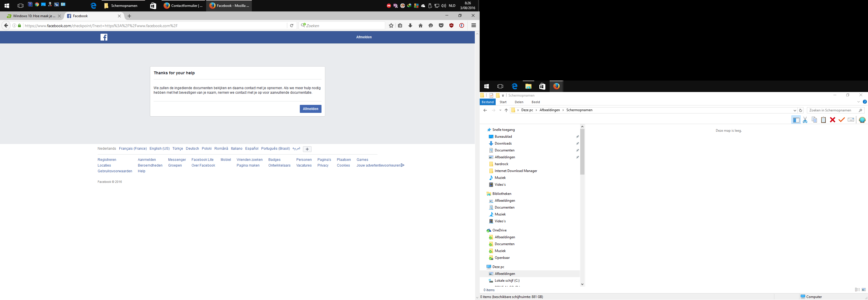Click the clipboard paste icon in Explorer

coord(823,120)
